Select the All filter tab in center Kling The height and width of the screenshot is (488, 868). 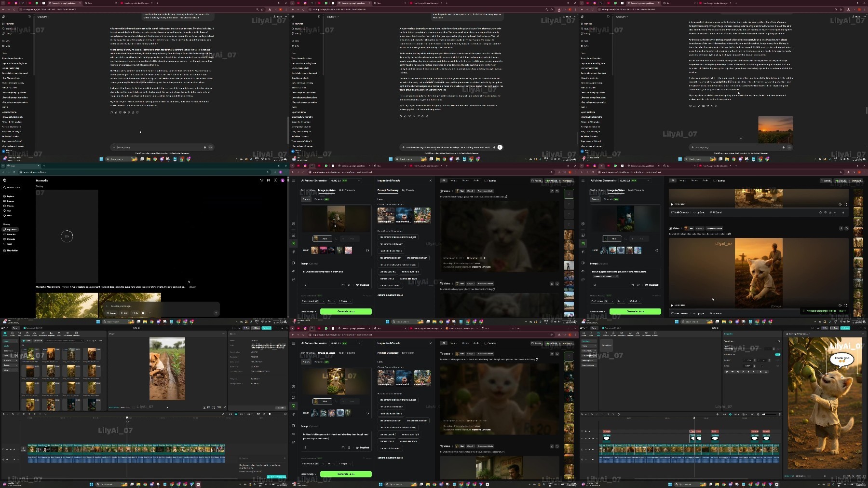pos(444,181)
